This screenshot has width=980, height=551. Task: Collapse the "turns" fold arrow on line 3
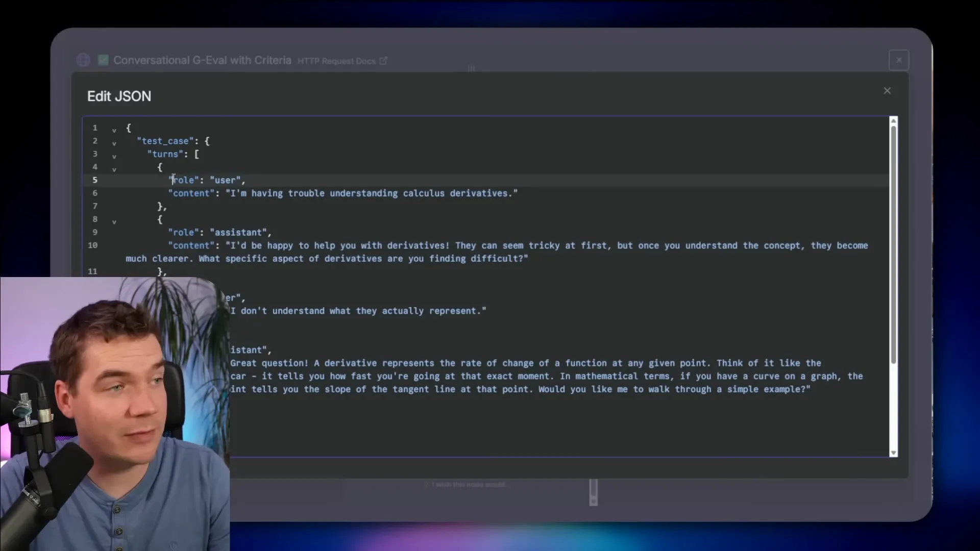(114, 157)
